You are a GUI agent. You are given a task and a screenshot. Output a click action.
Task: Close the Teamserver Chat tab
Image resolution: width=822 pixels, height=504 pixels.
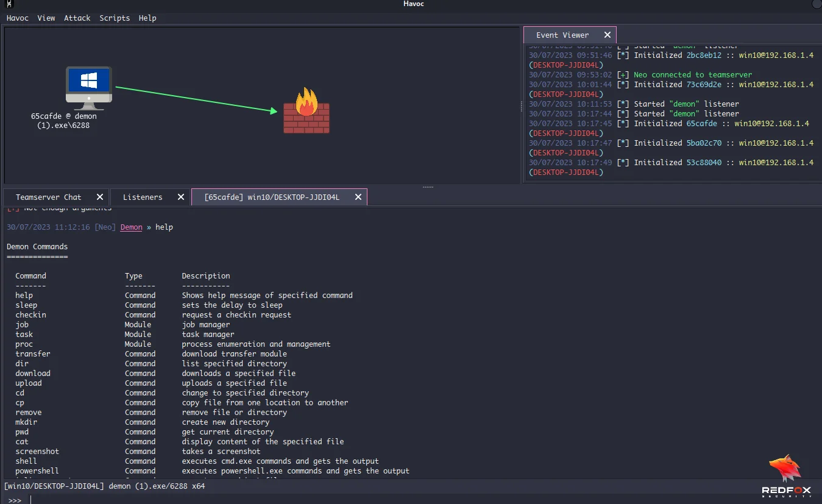pos(99,197)
